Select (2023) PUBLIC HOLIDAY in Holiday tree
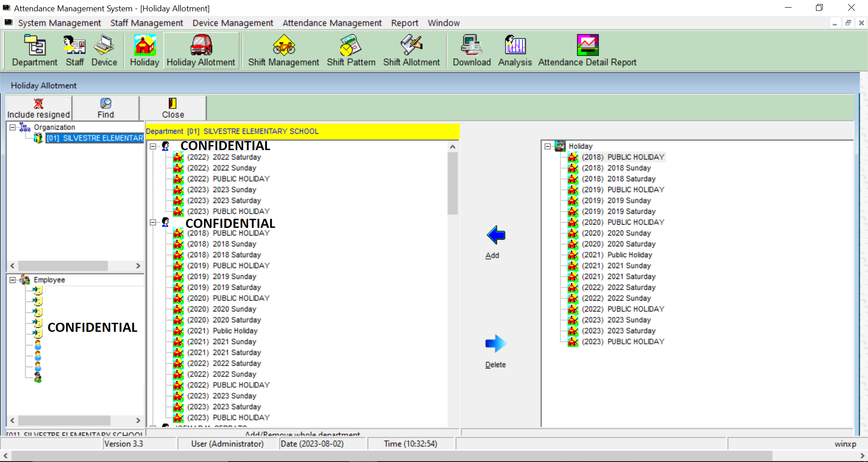 (x=623, y=341)
